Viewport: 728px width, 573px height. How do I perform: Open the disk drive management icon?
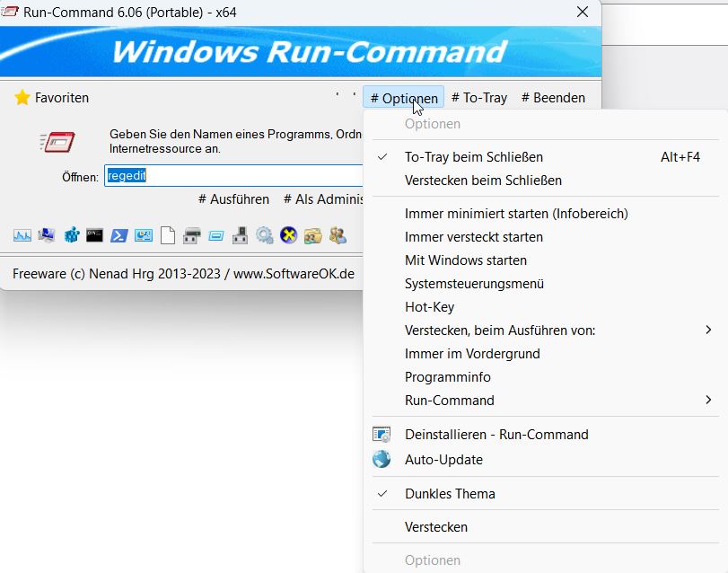[x=192, y=236]
